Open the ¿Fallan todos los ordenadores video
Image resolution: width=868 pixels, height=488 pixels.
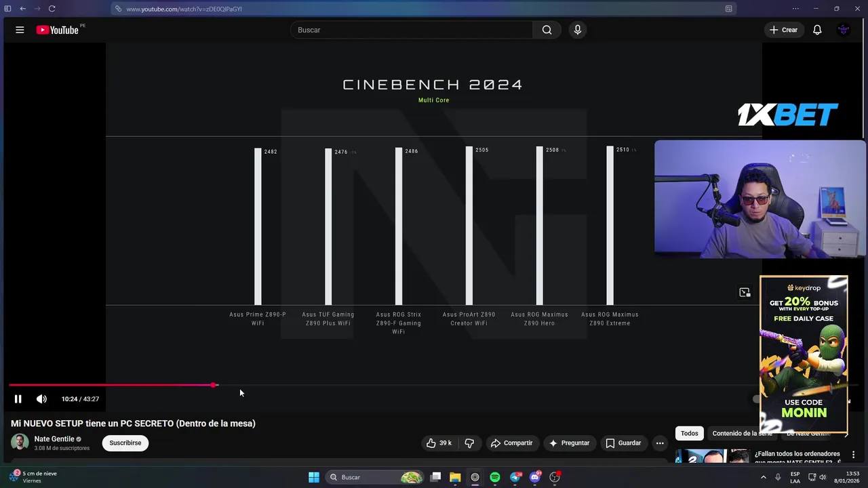pyautogui.click(x=797, y=457)
